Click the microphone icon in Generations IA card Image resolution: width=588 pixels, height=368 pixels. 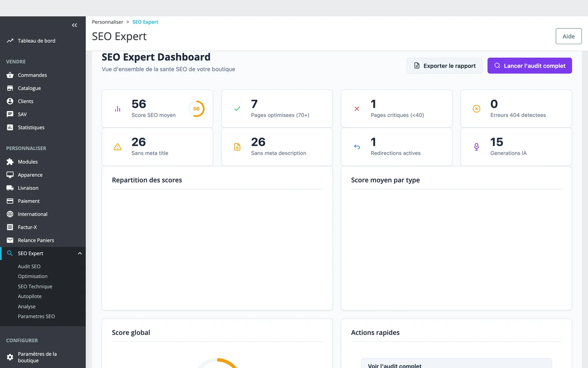[x=476, y=147]
